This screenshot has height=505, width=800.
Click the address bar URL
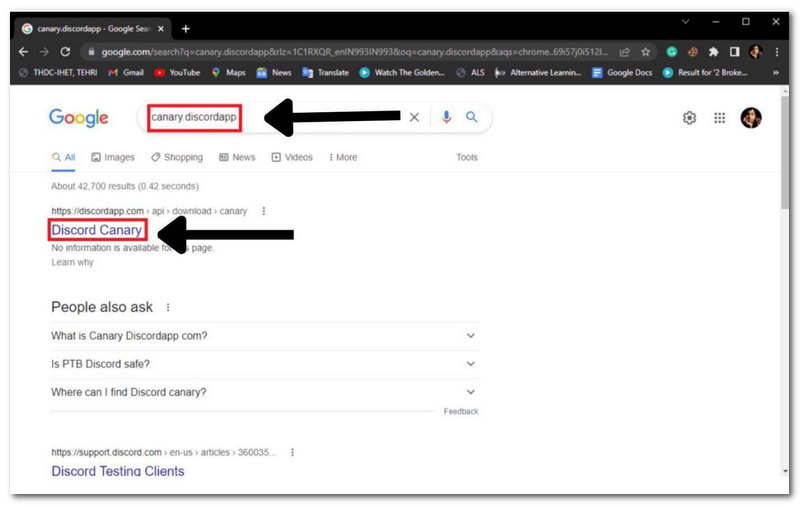354,52
